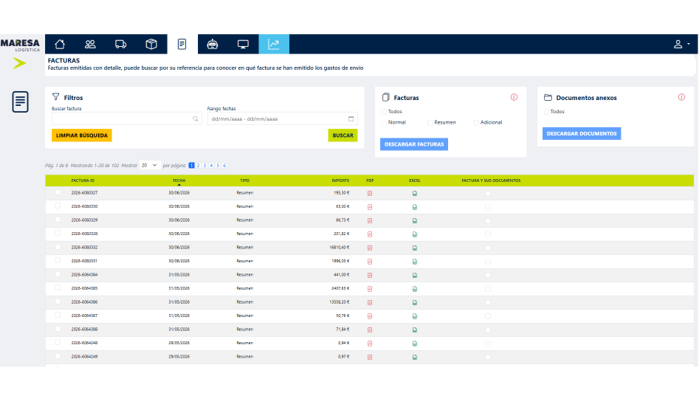Download PDF for invoice 2026-6060327
The width and height of the screenshot is (700, 400).
pyautogui.click(x=370, y=193)
